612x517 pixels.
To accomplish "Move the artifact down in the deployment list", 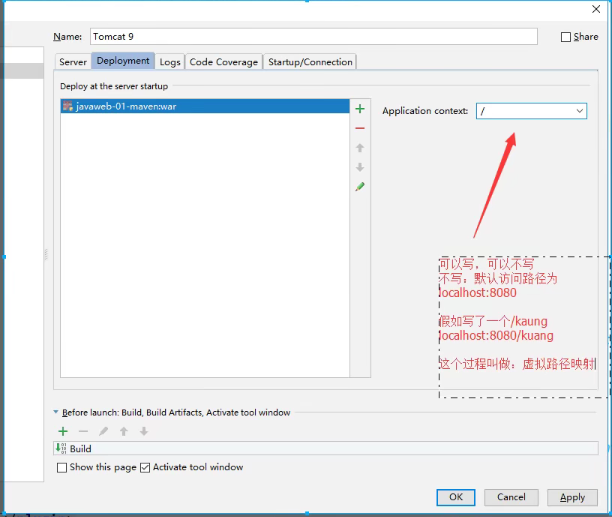I will tap(360, 167).
